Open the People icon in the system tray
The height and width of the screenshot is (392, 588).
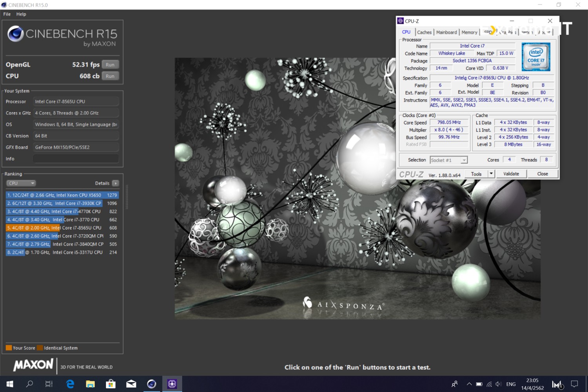[455, 384]
